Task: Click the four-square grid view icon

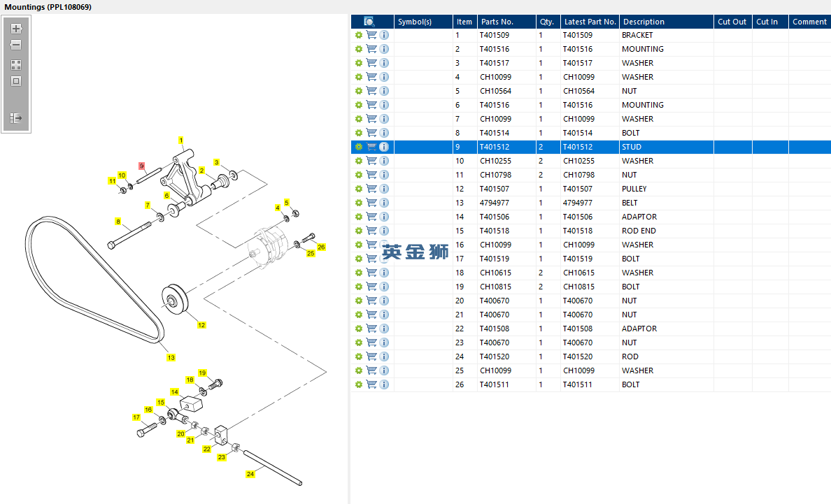Action: pos(16,65)
